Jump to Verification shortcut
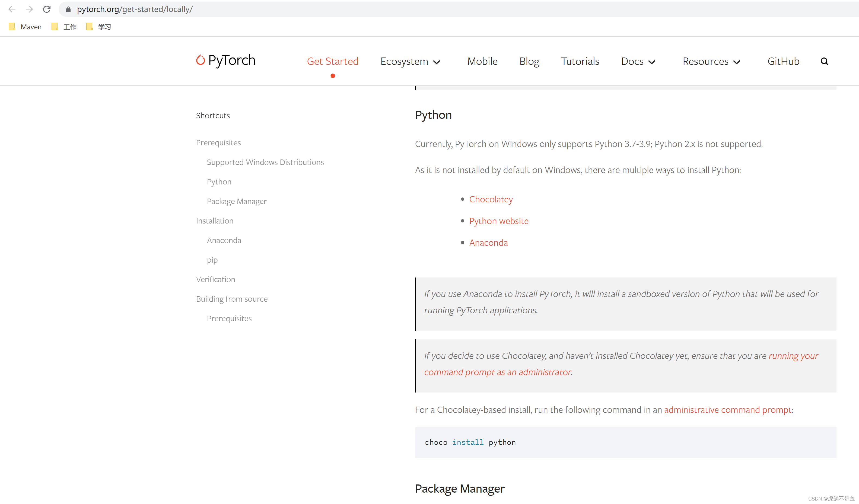The width and height of the screenshot is (859, 504). (x=215, y=279)
